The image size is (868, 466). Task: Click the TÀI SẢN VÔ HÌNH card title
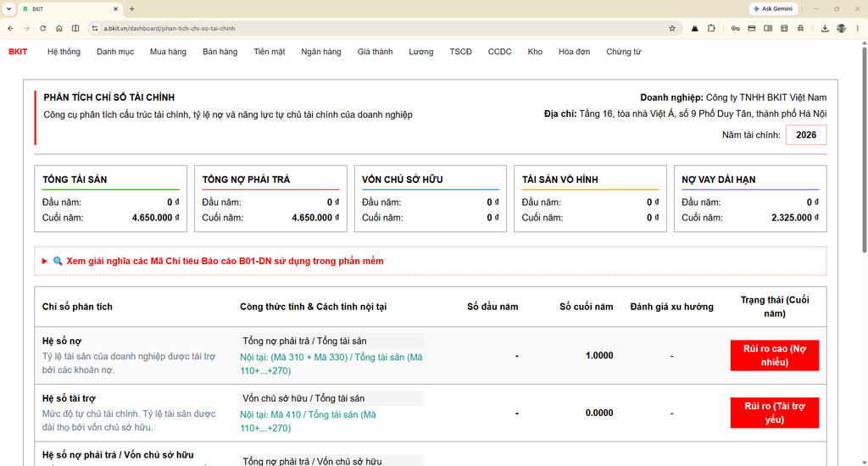[x=559, y=180]
